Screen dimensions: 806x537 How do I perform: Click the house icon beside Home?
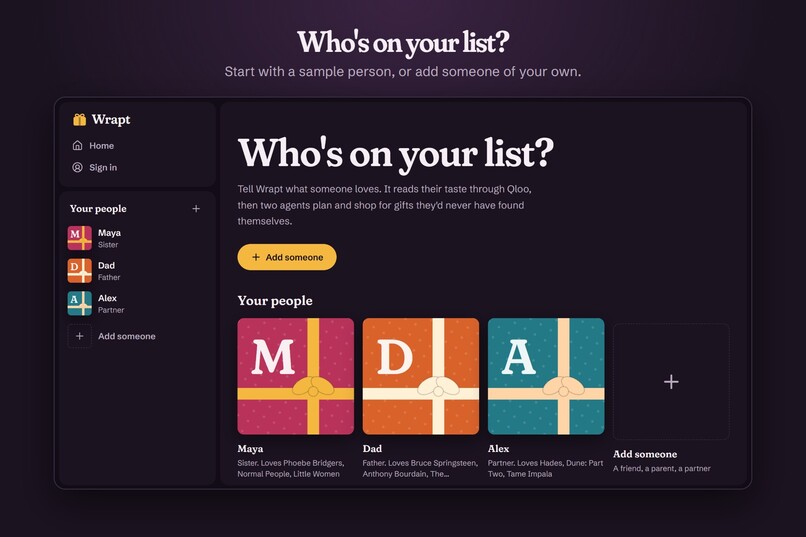(x=77, y=146)
